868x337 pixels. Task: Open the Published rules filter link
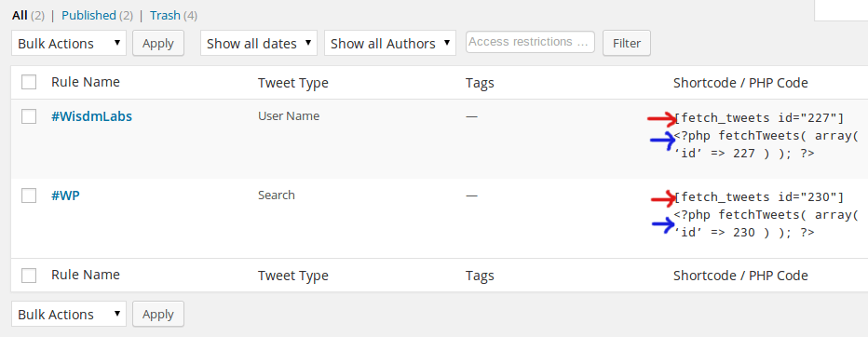point(88,16)
